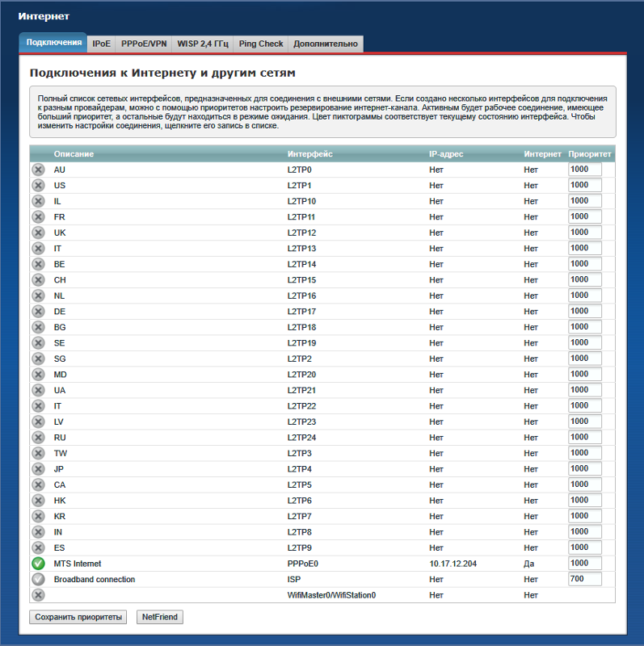This screenshot has height=646, width=644.
Task: Click priority field with value 700
Action: (x=585, y=579)
